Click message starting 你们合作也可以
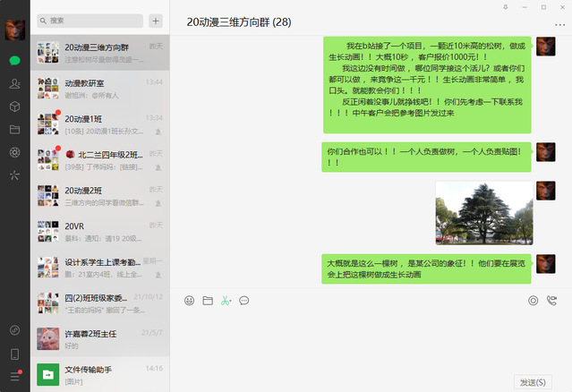The image size is (572, 392). 426,157
